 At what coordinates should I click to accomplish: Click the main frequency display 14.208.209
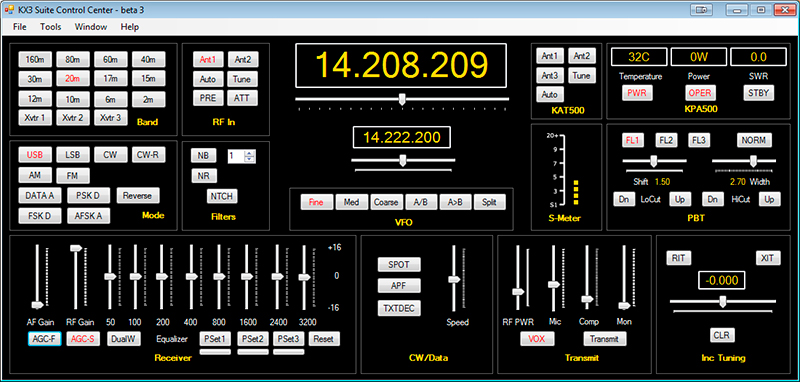point(401,65)
